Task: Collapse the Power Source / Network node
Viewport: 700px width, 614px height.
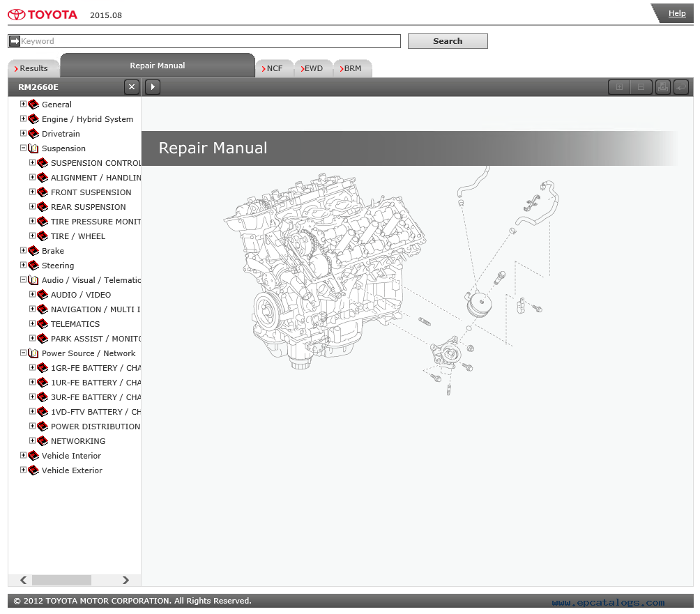Action: pyautogui.click(x=23, y=353)
